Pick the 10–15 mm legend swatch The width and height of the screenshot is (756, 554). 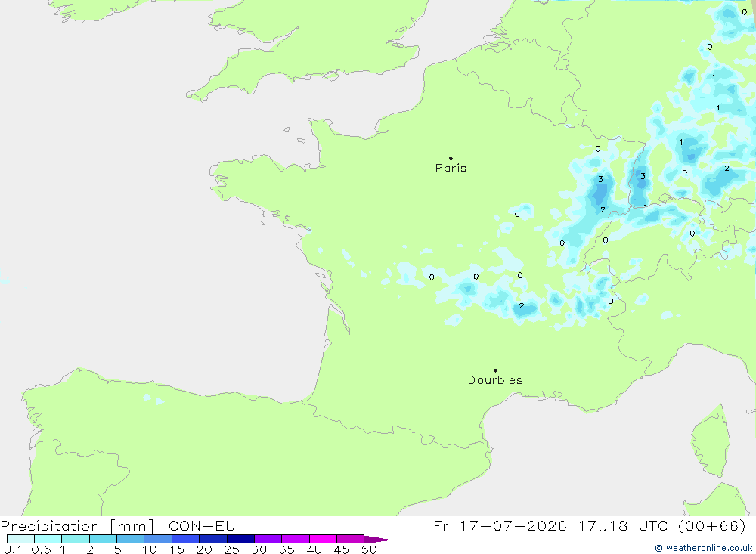[158, 539]
